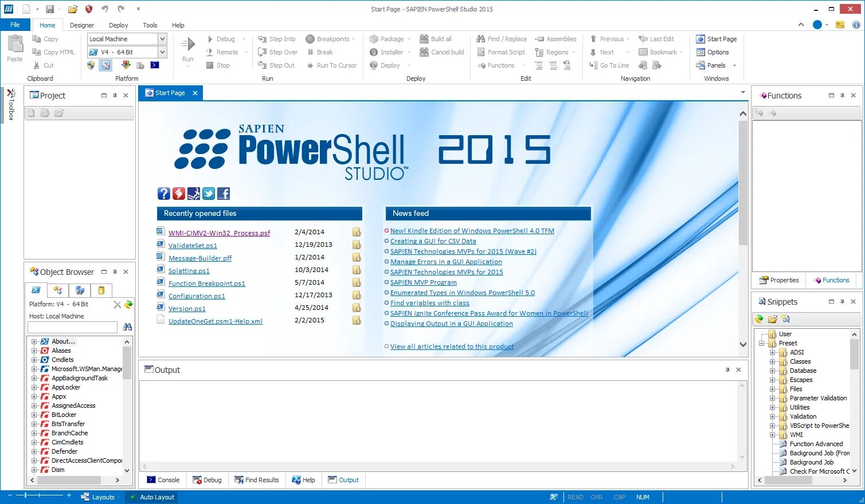
Task: Click the Go To Line ribbon button
Action: coord(609,65)
